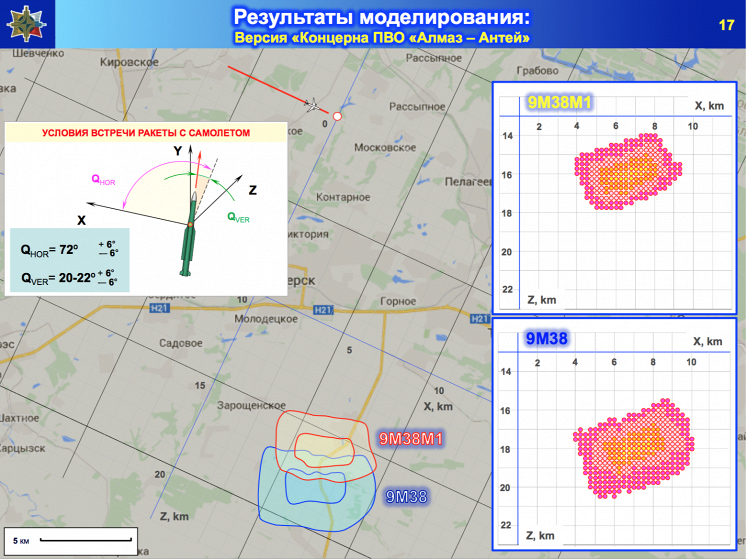The height and width of the screenshot is (559, 746).
Task: Click the Y axis label in the diagram
Action: click(177, 151)
